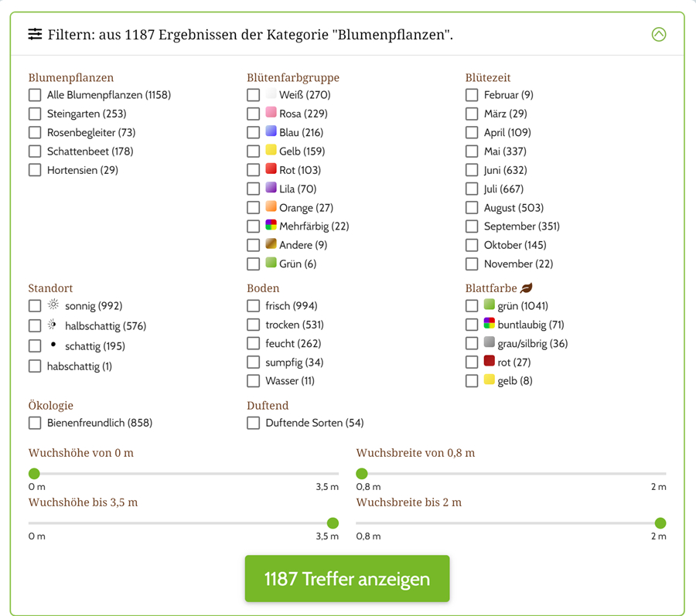696x616 pixels.
Task: Click the full-shade black dot icon
Action: 53,345
